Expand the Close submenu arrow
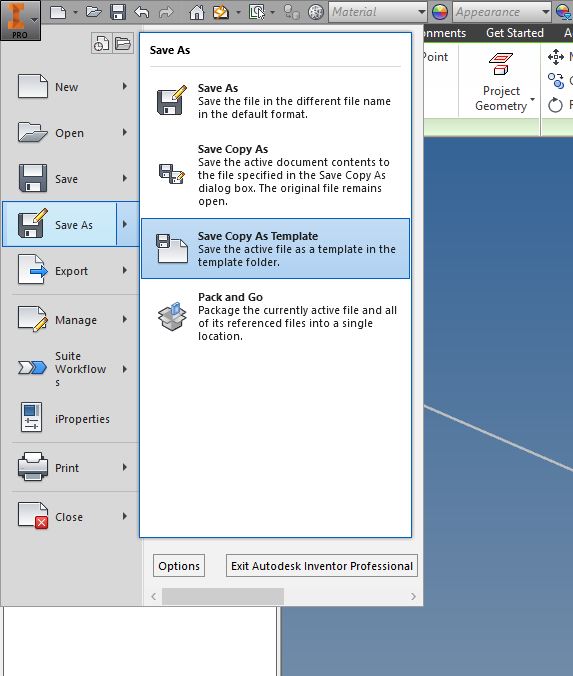 [x=125, y=516]
